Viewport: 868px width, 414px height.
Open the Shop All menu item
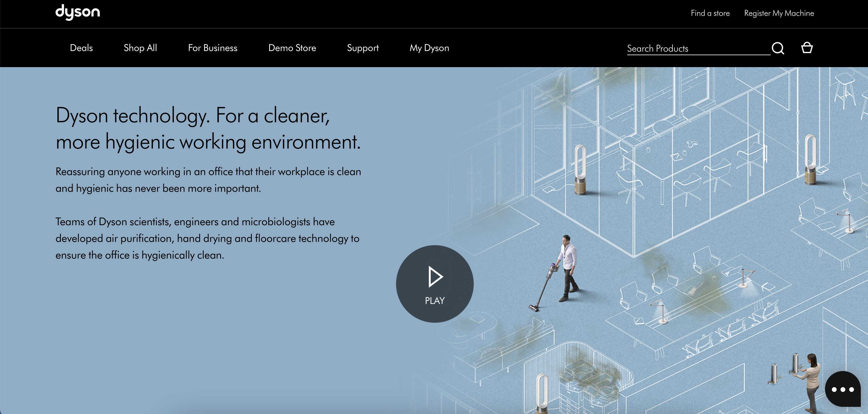[x=140, y=48]
